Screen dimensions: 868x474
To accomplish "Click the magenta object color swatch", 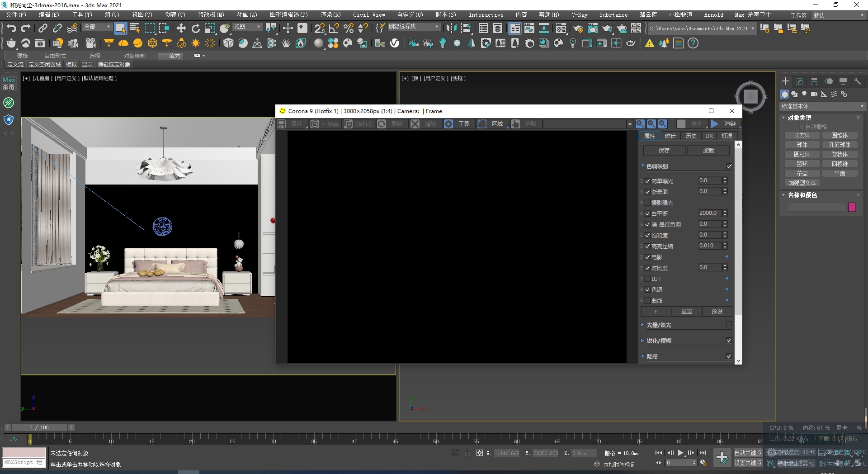I will click(x=852, y=207).
